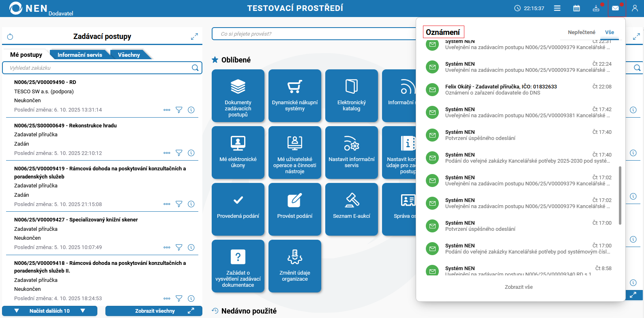644x318 pixels.
Task: Open Provedená podání tile
Action: 238,209
